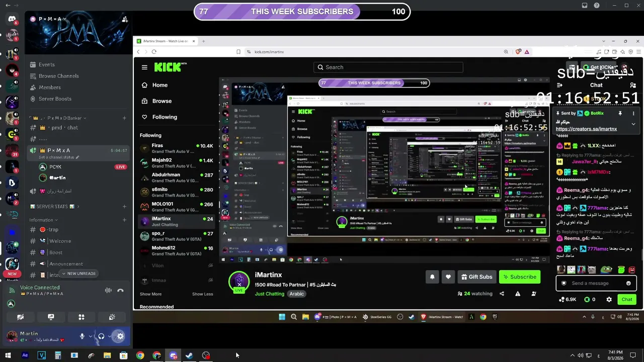Open Server Boosts in Discord sidebar
Viewport: 644px width, 362px height.
click(55, 99)
